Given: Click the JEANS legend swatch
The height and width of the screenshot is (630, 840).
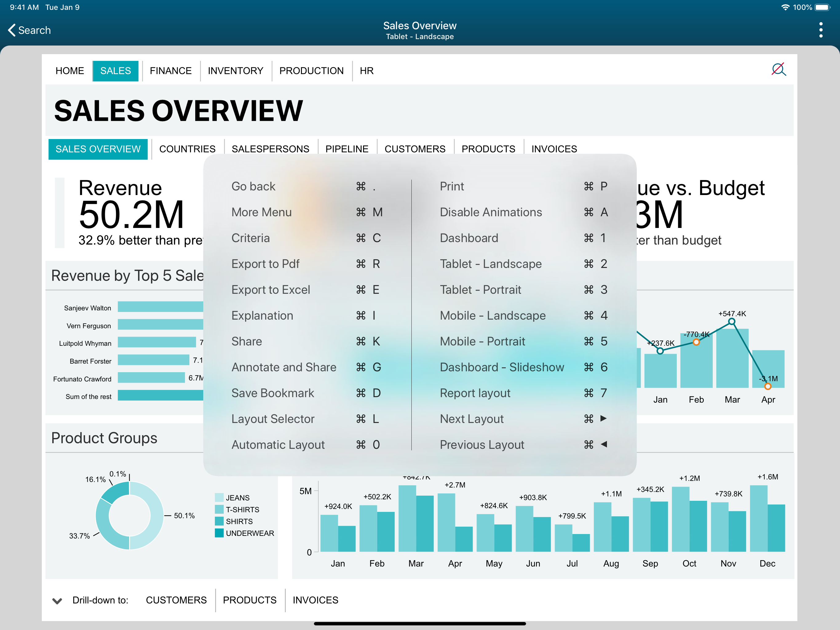Looking at the screenshot, I should coord(219,497).
